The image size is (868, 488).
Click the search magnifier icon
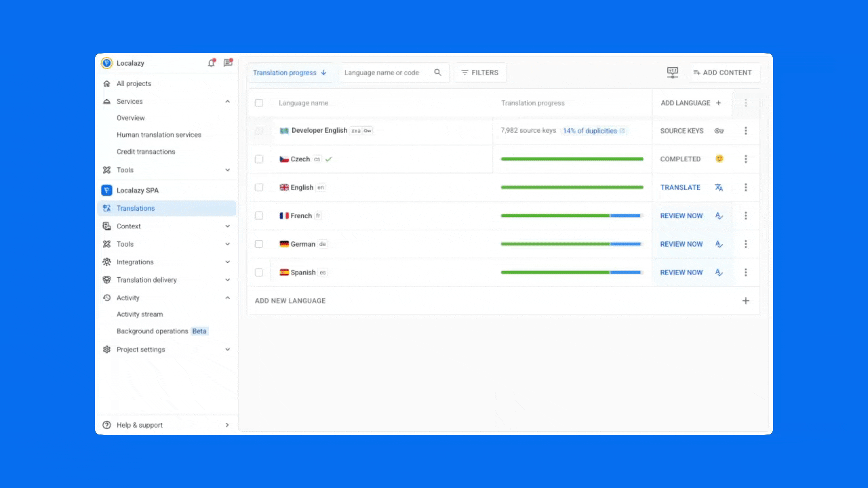(438, 73)
